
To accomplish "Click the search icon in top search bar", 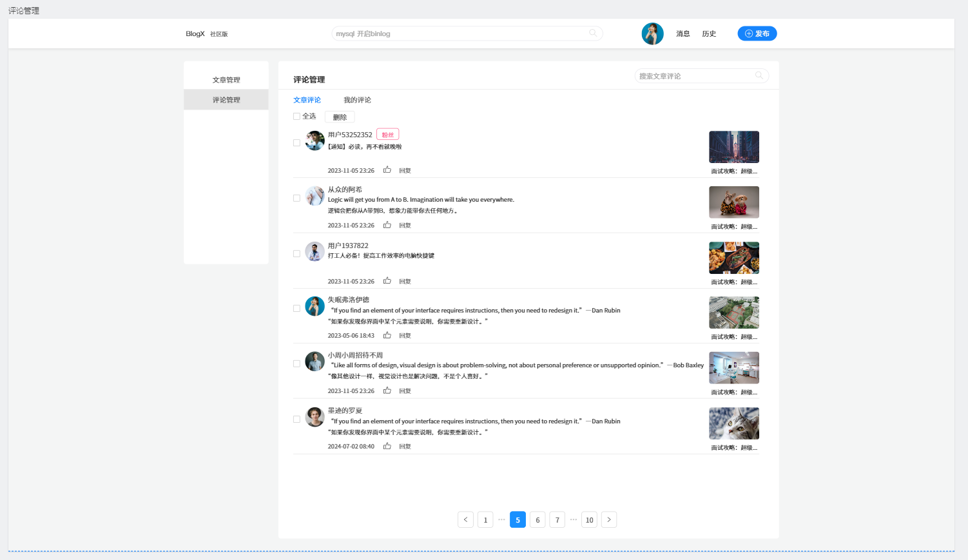I will click(592, 34).
